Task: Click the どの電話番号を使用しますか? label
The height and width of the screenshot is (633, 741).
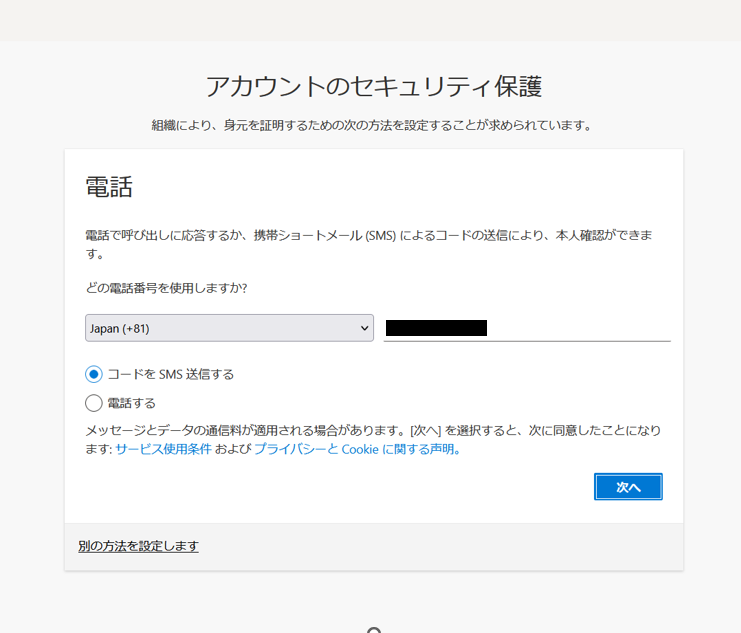Action: 166,288
